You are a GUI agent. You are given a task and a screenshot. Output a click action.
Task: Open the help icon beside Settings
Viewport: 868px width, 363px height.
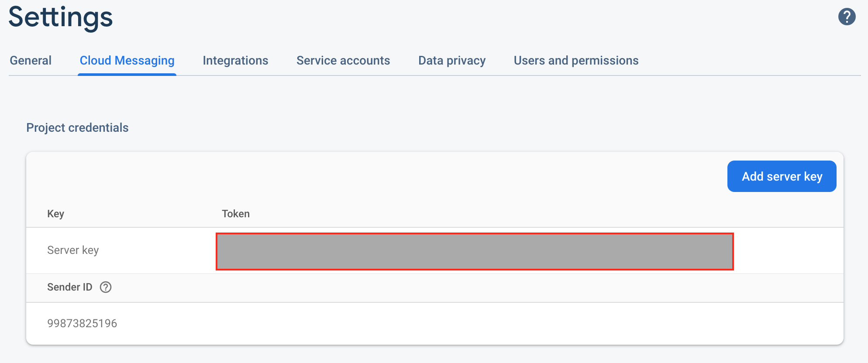pyautogui.click(x=847, y=17)
